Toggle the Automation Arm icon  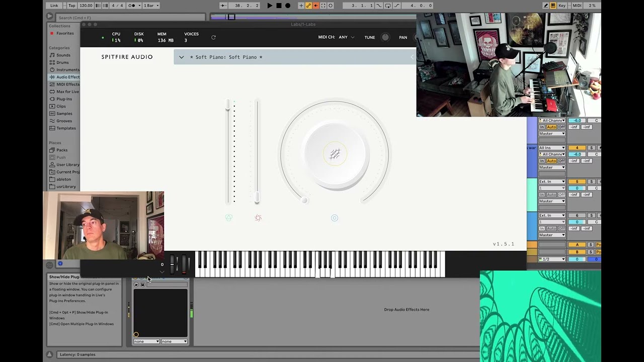pos(308,6)
